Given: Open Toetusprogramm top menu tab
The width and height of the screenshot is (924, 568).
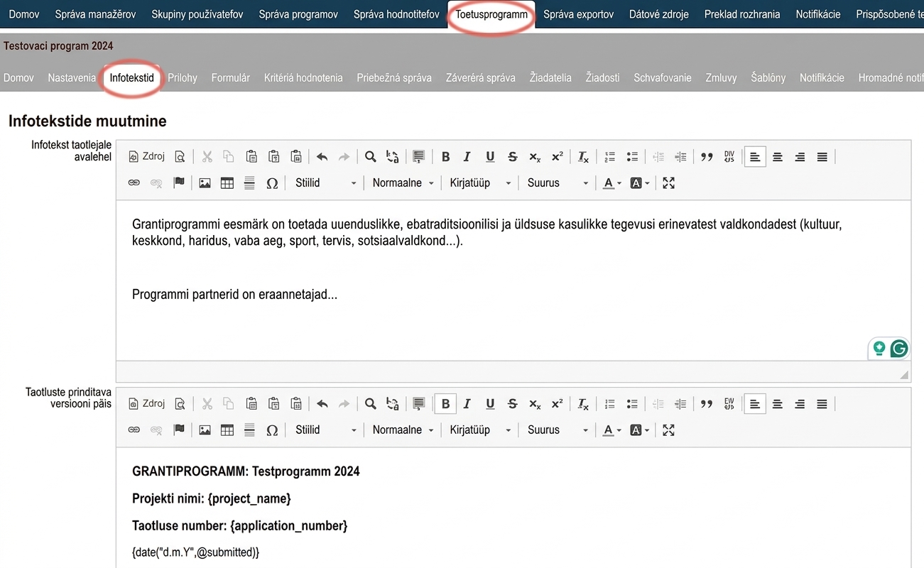Looking at the screenshot, I should 491,14.
